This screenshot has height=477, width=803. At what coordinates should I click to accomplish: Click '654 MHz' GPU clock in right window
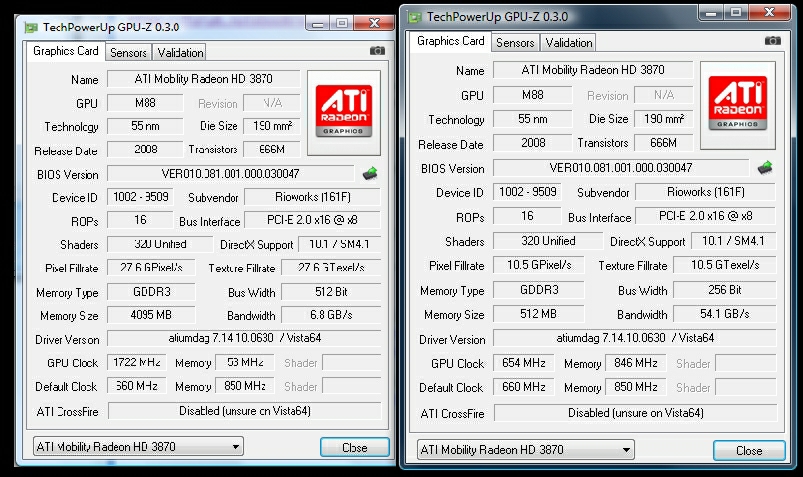[x=523, y=363]
